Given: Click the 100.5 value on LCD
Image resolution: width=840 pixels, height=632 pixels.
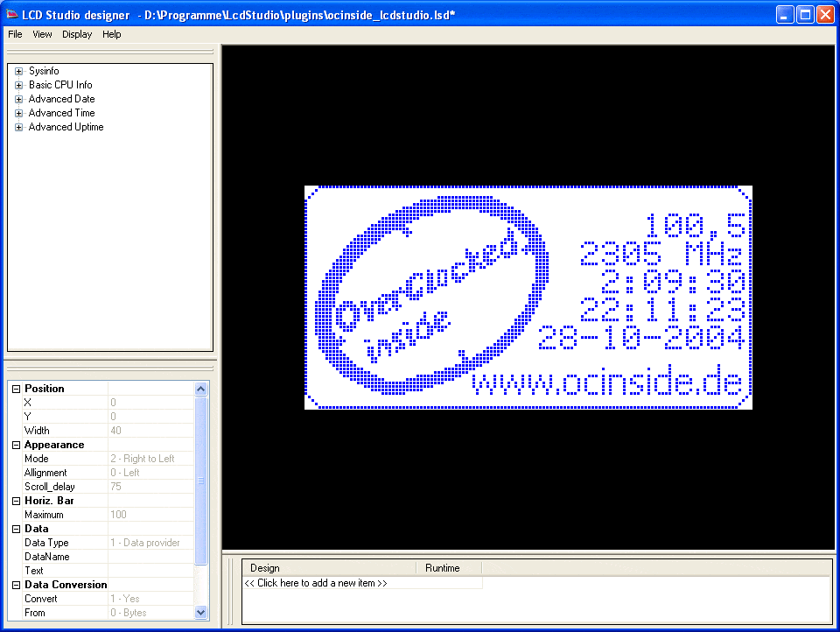Looking at the screenshot, I should pos(695,225).
